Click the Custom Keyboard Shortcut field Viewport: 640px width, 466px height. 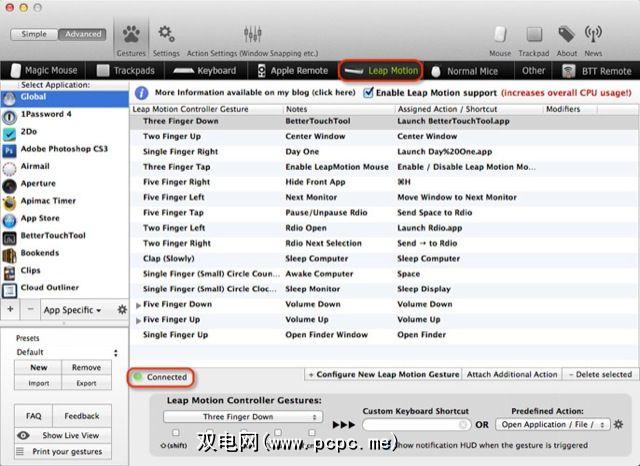416,424
